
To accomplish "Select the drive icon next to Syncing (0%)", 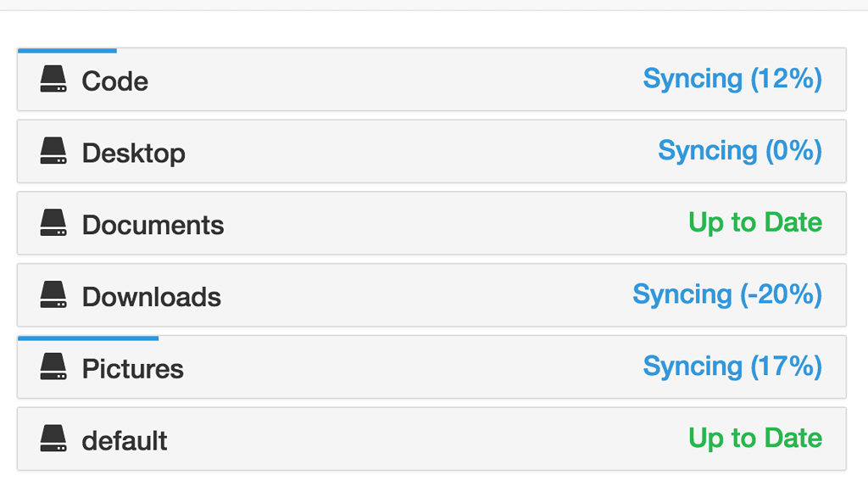I will coord(53,153).
